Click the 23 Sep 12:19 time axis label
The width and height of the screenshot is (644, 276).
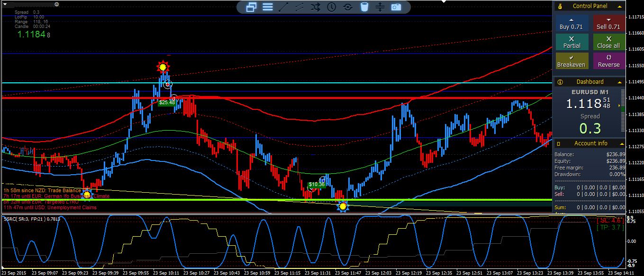410,273
